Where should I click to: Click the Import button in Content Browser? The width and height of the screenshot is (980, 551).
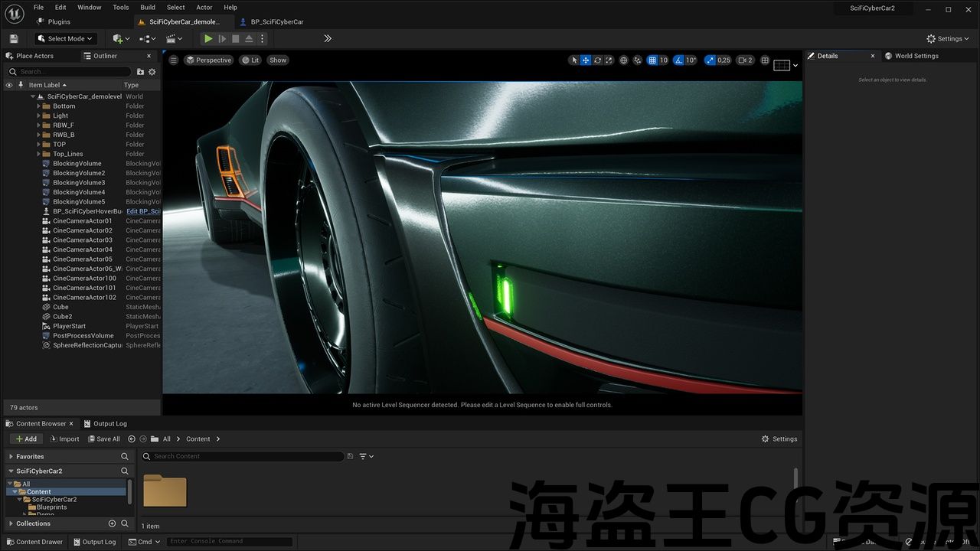click(64, 439)
